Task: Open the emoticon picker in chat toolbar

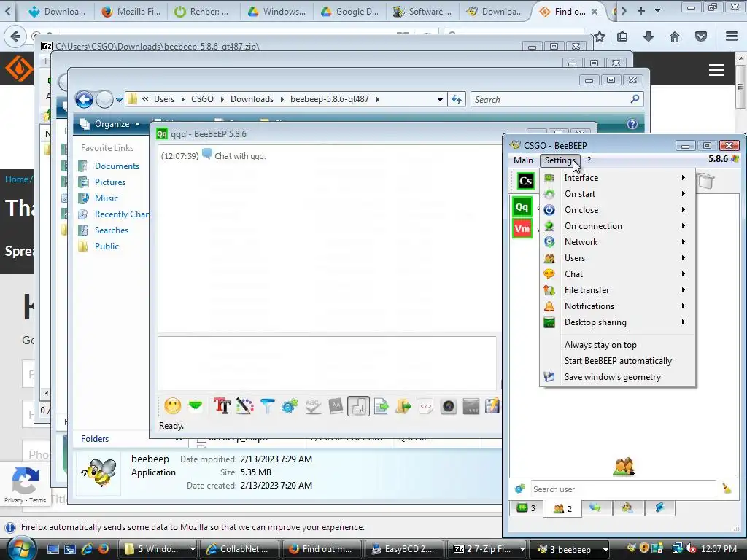Action: (172, 406)
